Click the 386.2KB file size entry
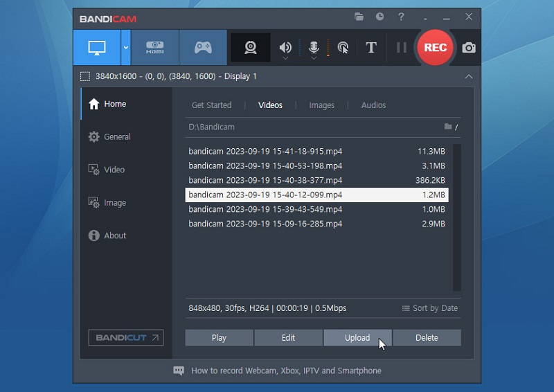Viewport: 554px width, 392px height. coord(430,180)
